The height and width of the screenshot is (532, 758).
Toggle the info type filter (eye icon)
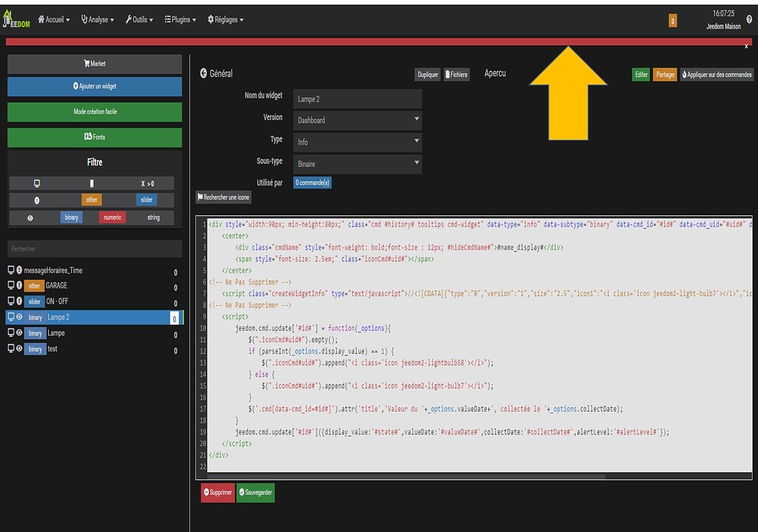point(30,218)
